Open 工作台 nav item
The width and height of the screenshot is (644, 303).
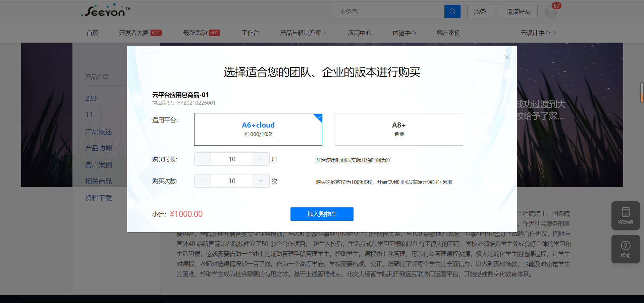pos(250,33)
